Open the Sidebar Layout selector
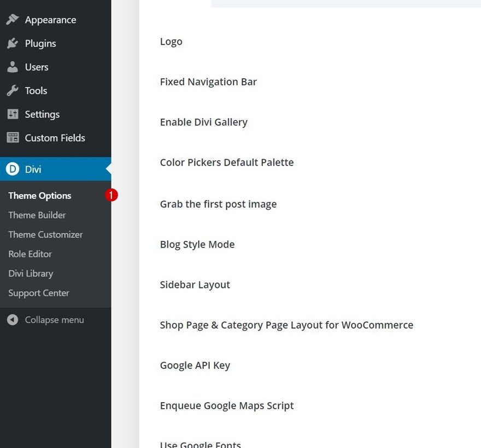 [195, 285]
